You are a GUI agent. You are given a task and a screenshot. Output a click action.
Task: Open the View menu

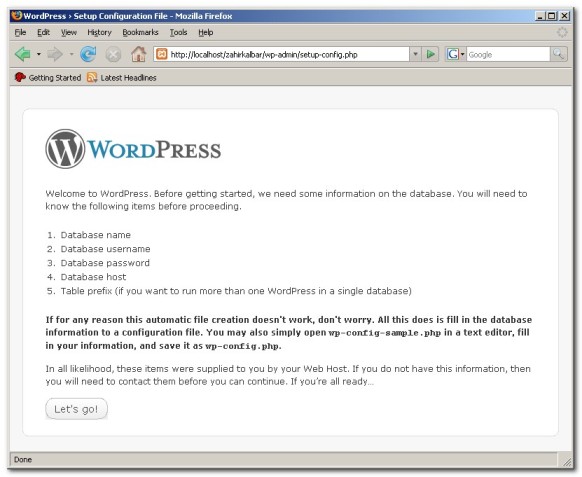click(69, 32)
